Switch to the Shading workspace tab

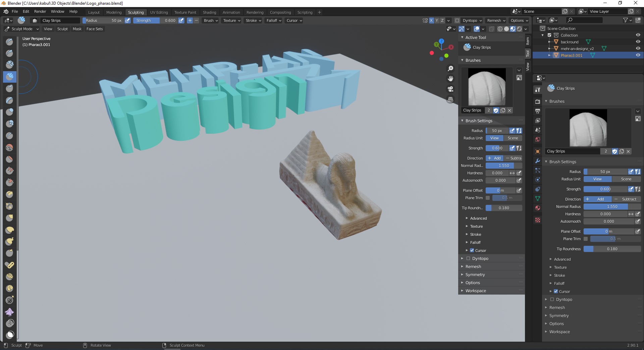[209, 12]
